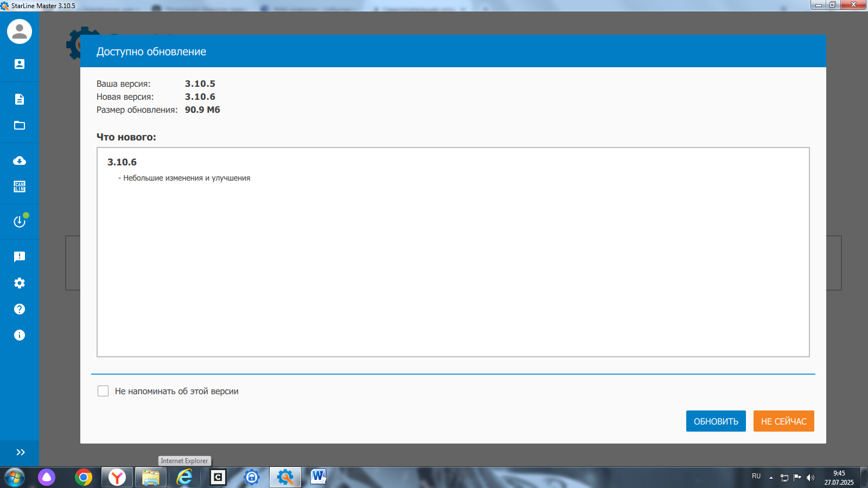Open the account profile card icon
The height and width of the screenshot is (488, 868).
tap(20, 64)
